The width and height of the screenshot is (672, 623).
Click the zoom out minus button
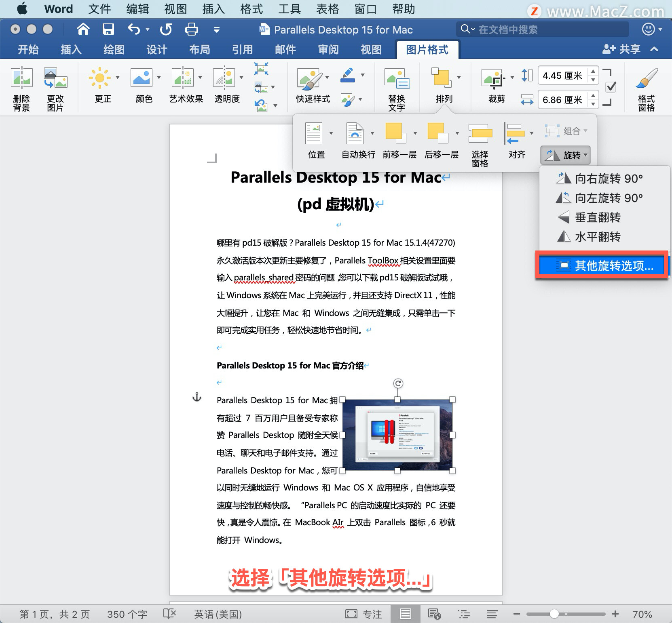pos(516,614)
